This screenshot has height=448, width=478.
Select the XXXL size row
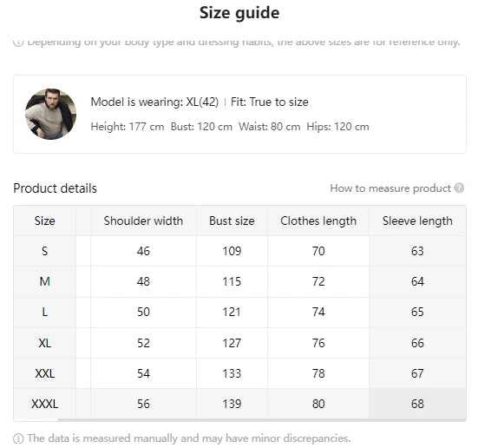tap(239, 404)
